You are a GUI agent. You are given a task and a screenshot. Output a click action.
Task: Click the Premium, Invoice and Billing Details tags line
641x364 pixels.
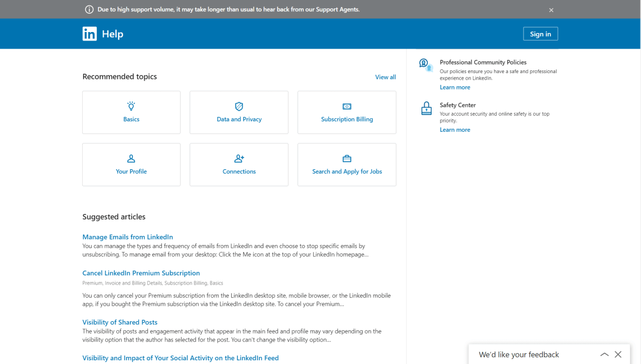coord(153,283)
